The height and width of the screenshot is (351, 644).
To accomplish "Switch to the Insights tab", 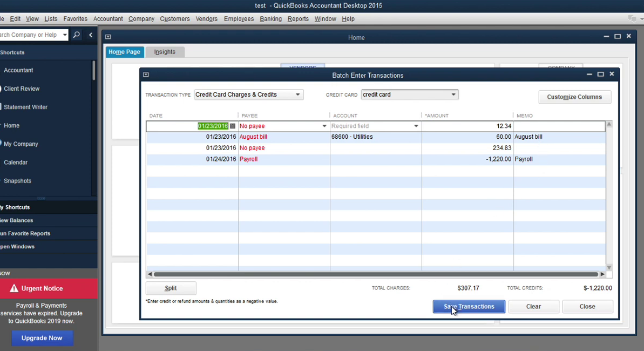I will click(165, 52).
